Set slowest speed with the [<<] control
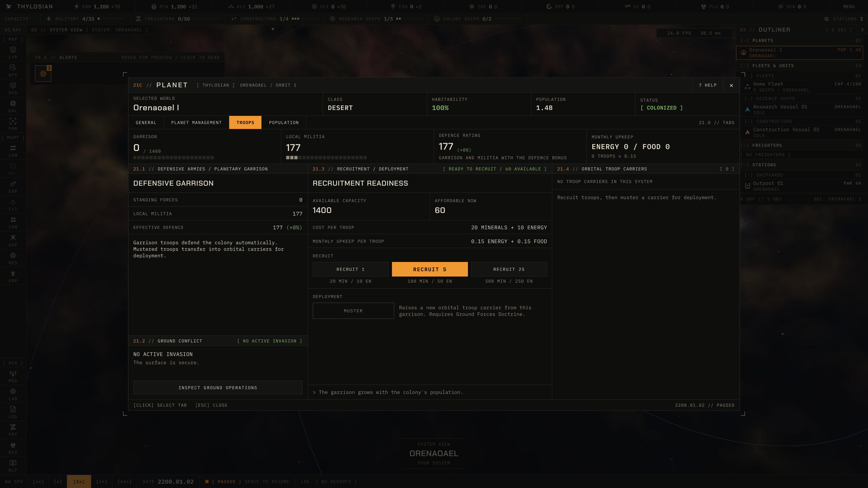Viewport: 868px width, 488px height. [x=38, y=482]
